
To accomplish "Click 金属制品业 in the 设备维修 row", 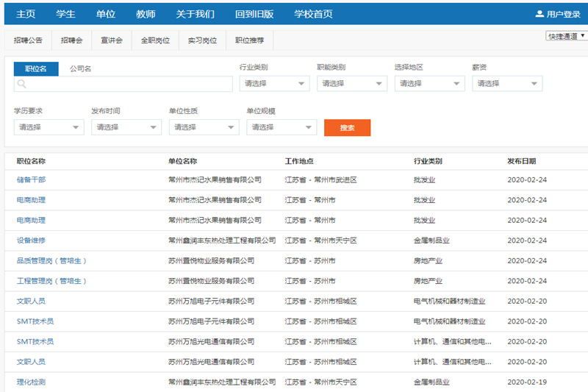I will click(431, 240).
